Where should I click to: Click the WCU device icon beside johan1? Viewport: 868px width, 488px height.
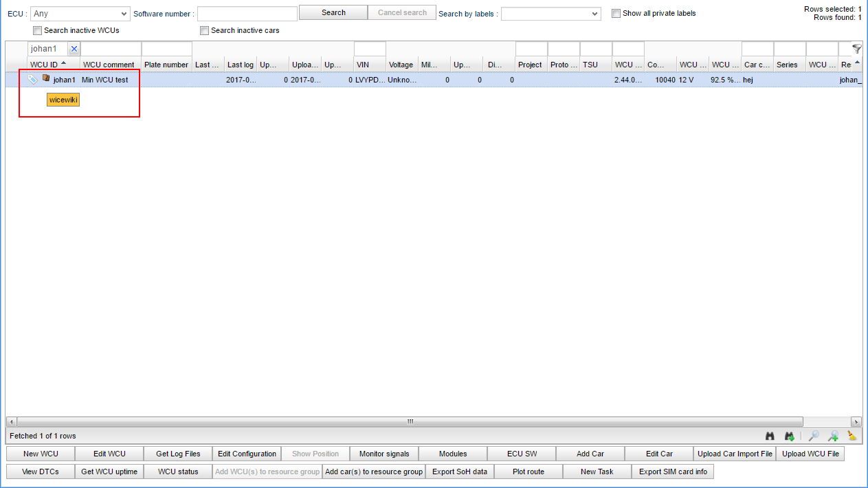click(x=46, y=79)
